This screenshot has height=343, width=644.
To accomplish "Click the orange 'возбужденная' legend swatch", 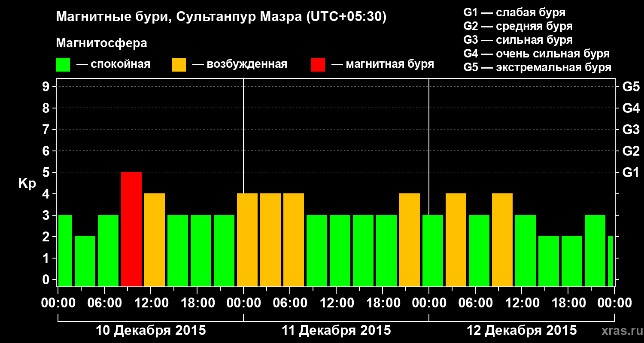I will (179, 65).
